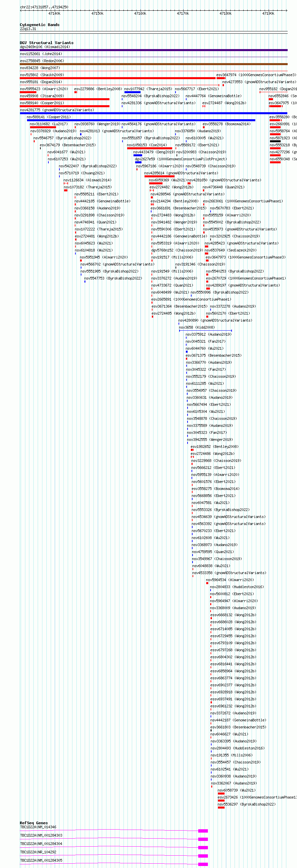Click nsv459908 (Itsara2009) label

42,97
